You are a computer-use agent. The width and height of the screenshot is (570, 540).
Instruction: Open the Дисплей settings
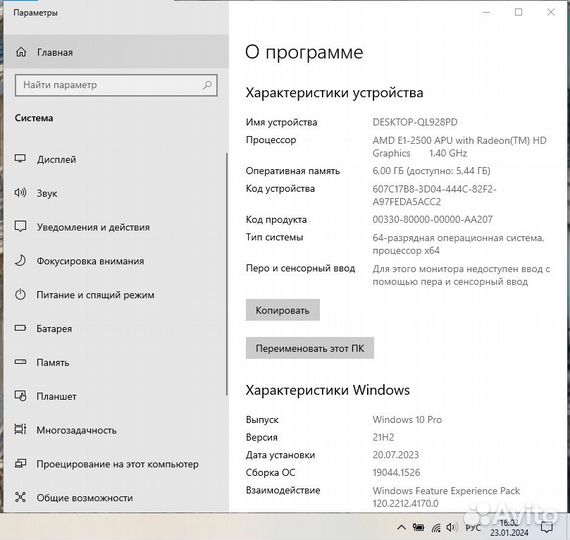tap(116, 159)
